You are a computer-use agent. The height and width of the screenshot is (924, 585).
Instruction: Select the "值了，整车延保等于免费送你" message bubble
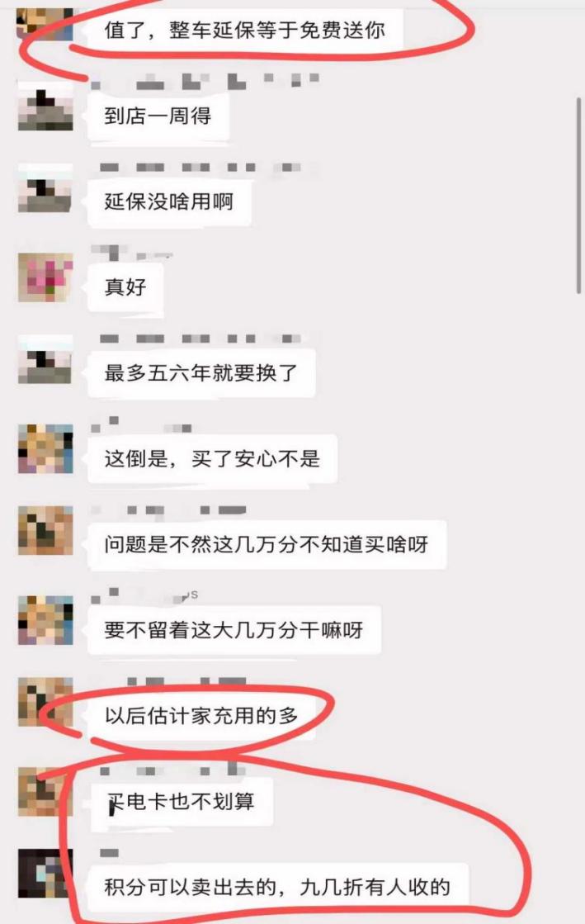click(245, 30)
